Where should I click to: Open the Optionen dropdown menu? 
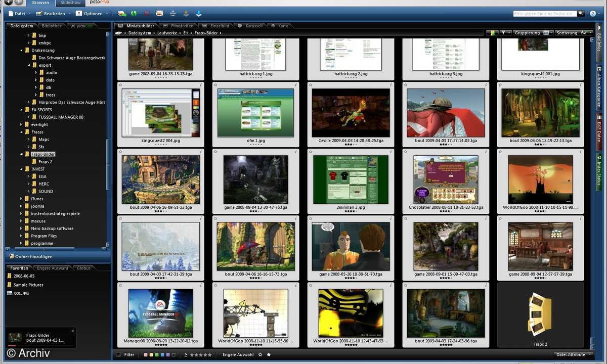(92, 14)
